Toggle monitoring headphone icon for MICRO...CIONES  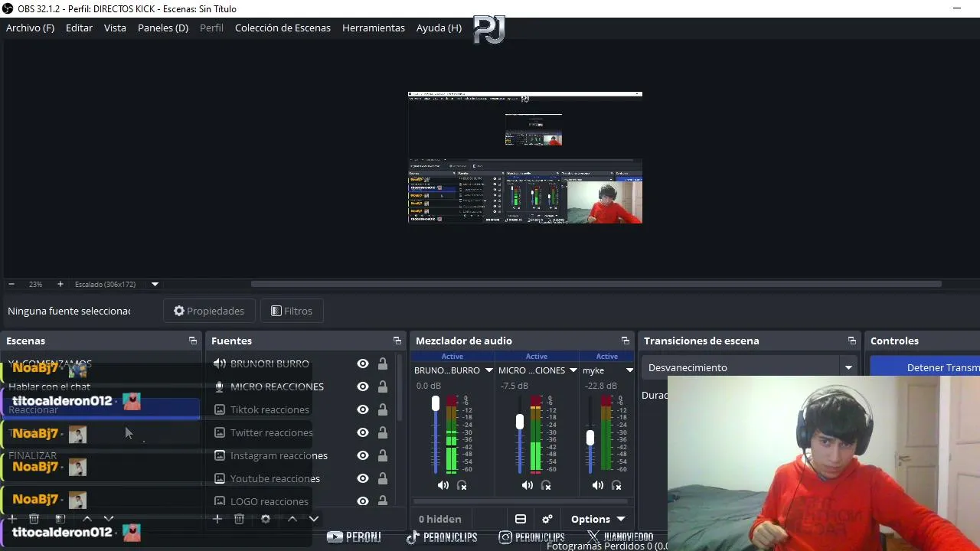(546, 485)
